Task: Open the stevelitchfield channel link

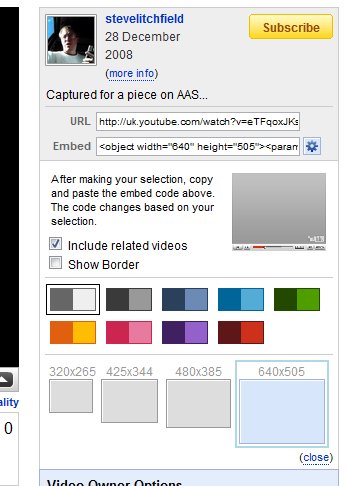Action: pos(144,19)
